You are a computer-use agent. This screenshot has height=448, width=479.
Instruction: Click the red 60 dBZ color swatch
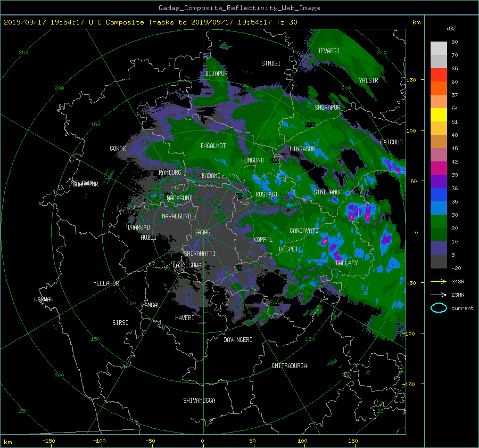[439, 75]
